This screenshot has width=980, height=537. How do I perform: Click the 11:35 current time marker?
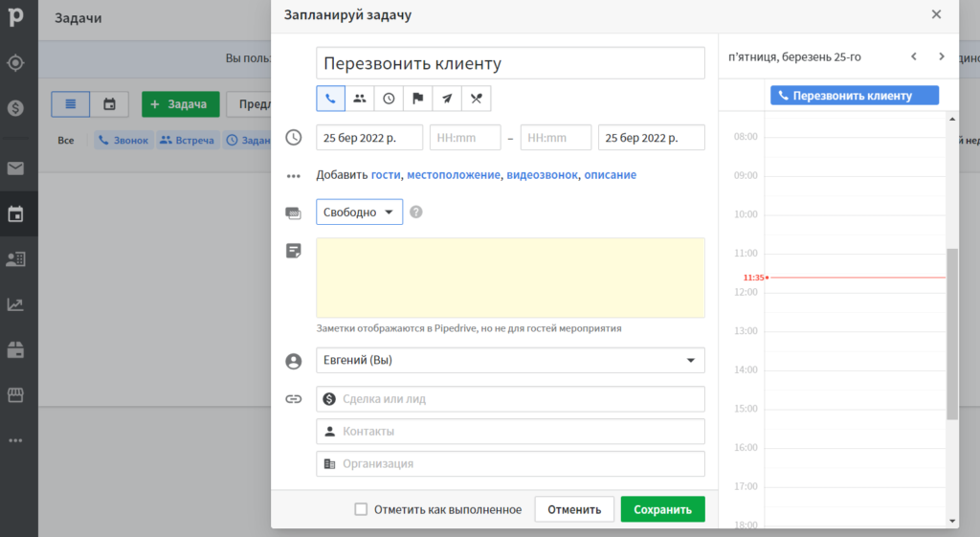click(x=755, y=277)
